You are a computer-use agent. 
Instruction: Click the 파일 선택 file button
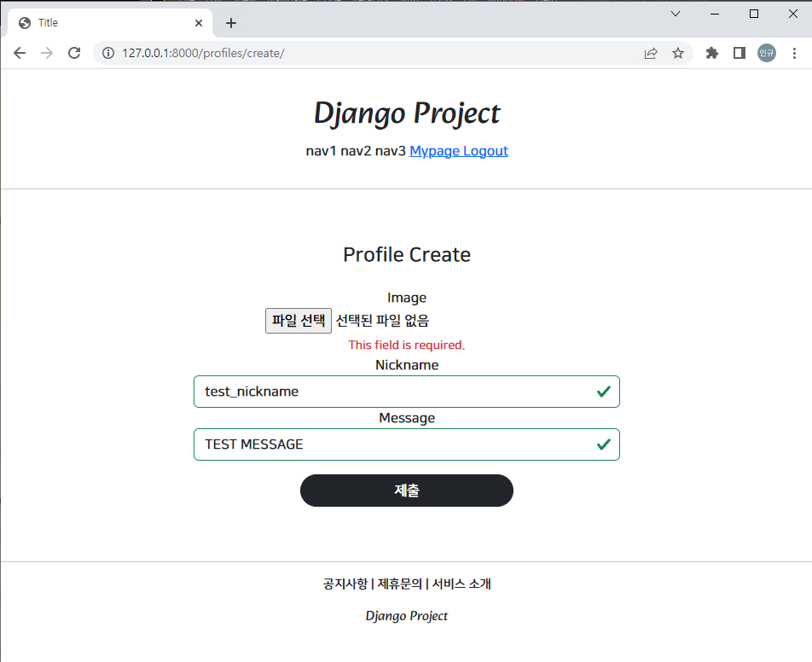click(299, 321)
